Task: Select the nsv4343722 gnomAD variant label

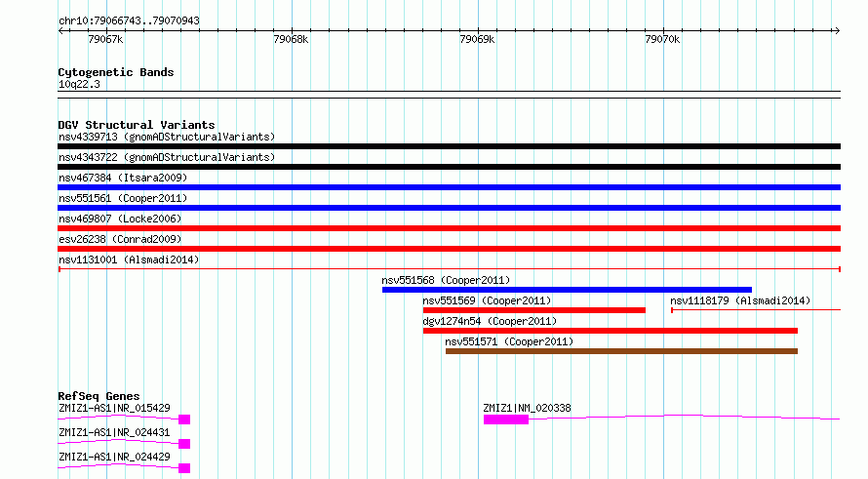Action: click(167, 157)
